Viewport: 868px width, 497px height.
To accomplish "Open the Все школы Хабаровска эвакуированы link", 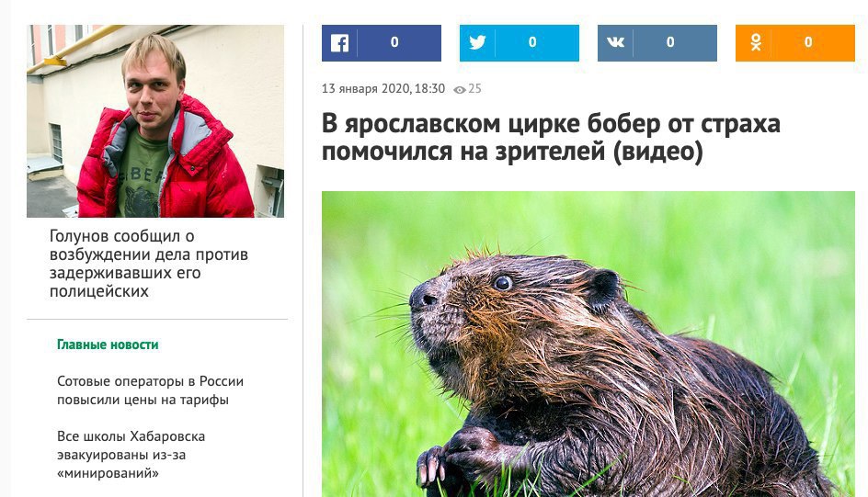I will coord(131,455).
